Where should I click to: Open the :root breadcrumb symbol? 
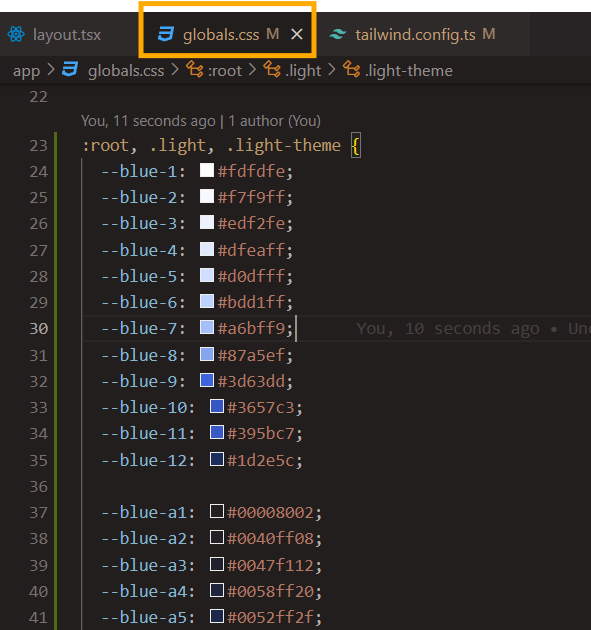pos(225,71)
